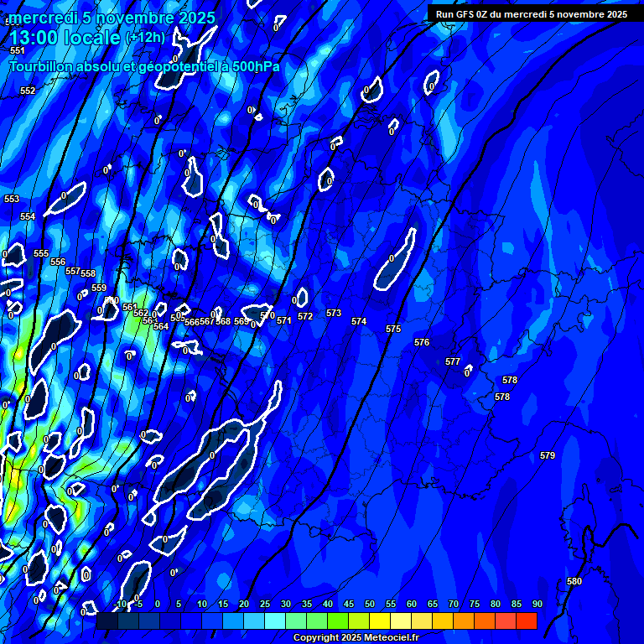Click the "(+12h)" forecast offset text

(x=145, y=38)
